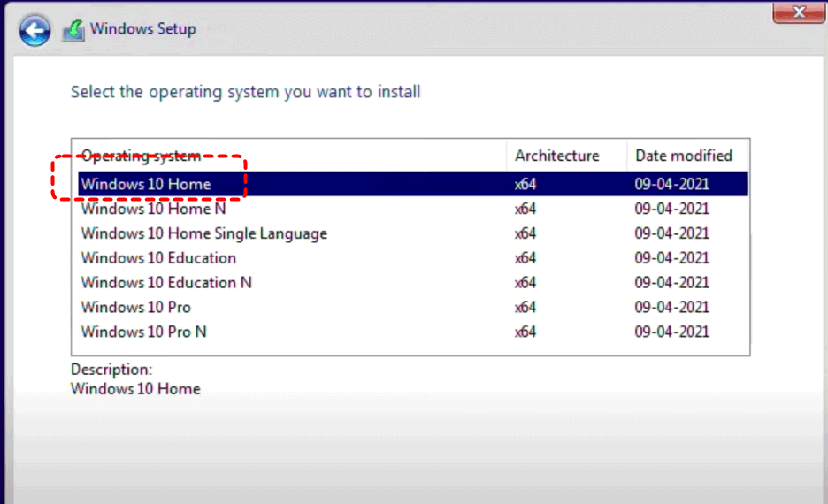828x504 pixels.
Task: Click x64 in the Windows 10 Education row
Action: point(525,258)
